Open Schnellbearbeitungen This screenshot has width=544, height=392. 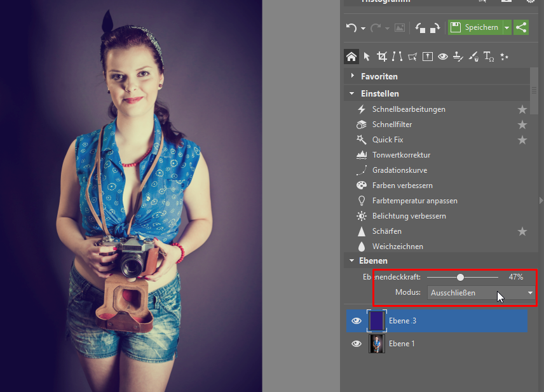(409, 109)
